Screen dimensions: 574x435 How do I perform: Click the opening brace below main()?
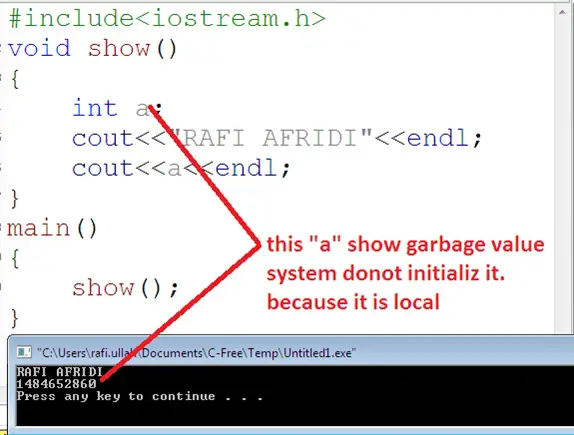click(15, 259)
